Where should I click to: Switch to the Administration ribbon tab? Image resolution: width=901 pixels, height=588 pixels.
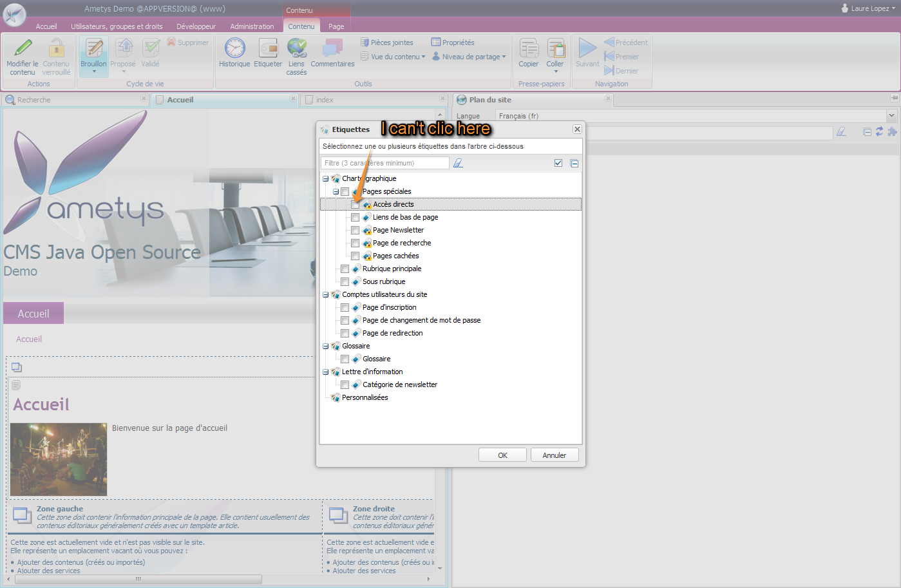coord(252,26)
